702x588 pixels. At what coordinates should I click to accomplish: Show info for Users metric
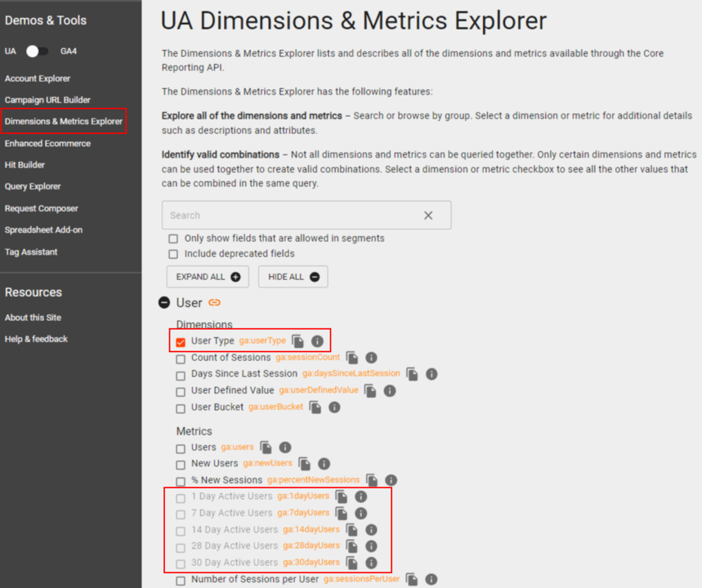tap(285, 448)
